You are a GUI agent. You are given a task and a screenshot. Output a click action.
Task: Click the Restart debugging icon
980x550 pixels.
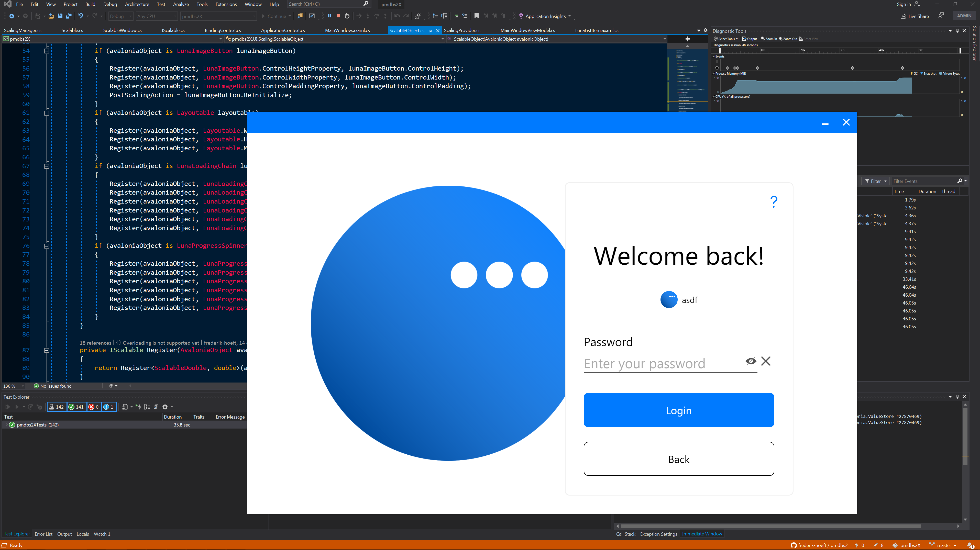click(347, 16)
